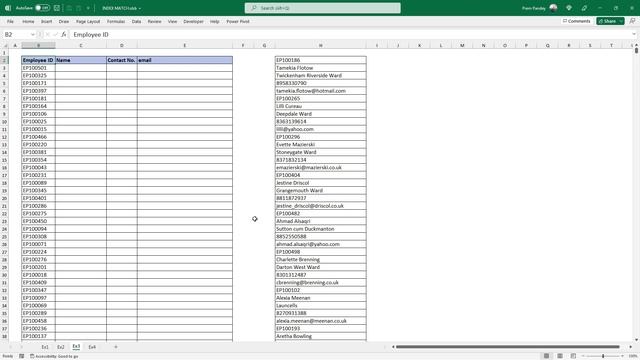Open the Share button dropdown arrow

click(x=621, y=21)
